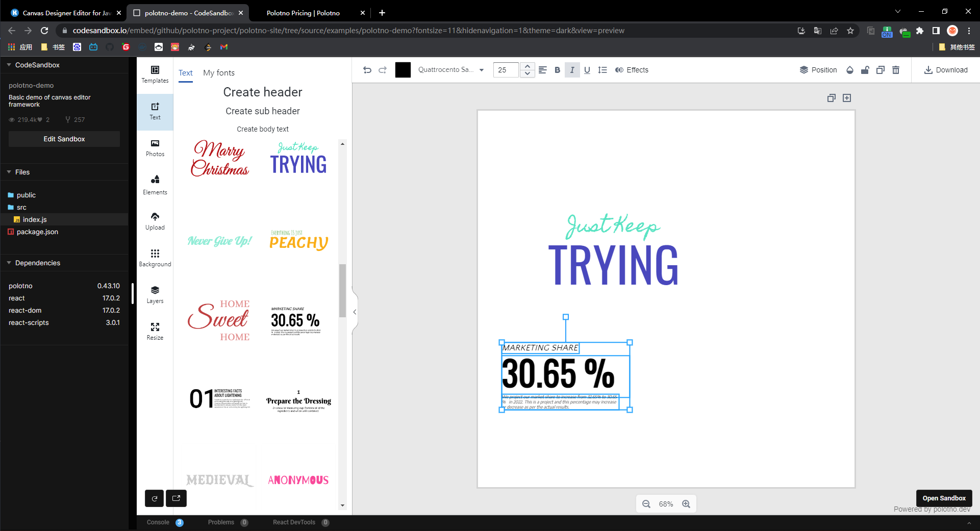Click the Download button
980x531 pixels.
click(x=946, y=70)
